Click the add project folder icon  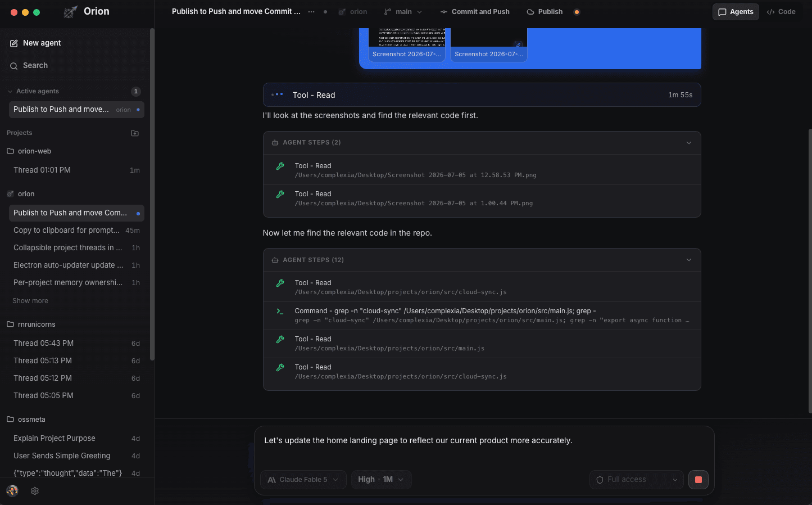[x=135, y=133]
